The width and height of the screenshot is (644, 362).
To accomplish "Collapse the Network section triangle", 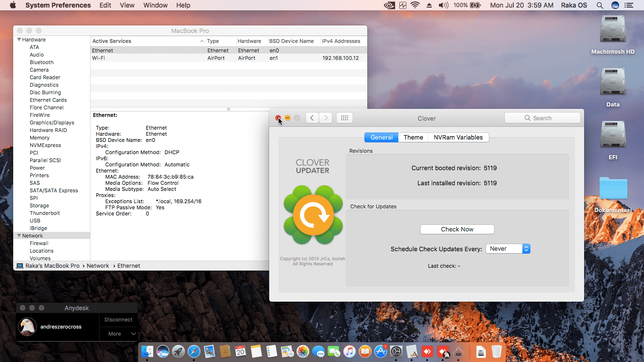I will [x=19, y=236].
